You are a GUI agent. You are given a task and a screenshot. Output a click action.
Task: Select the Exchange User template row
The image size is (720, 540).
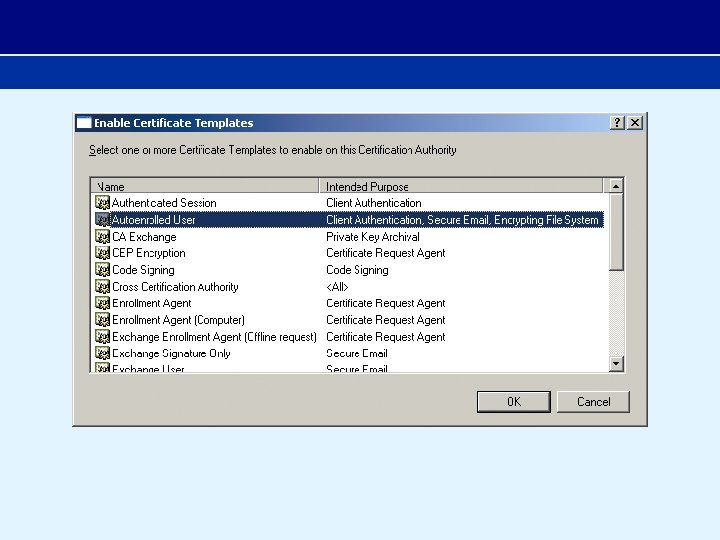pyautogui.click(x=348, y=368)
